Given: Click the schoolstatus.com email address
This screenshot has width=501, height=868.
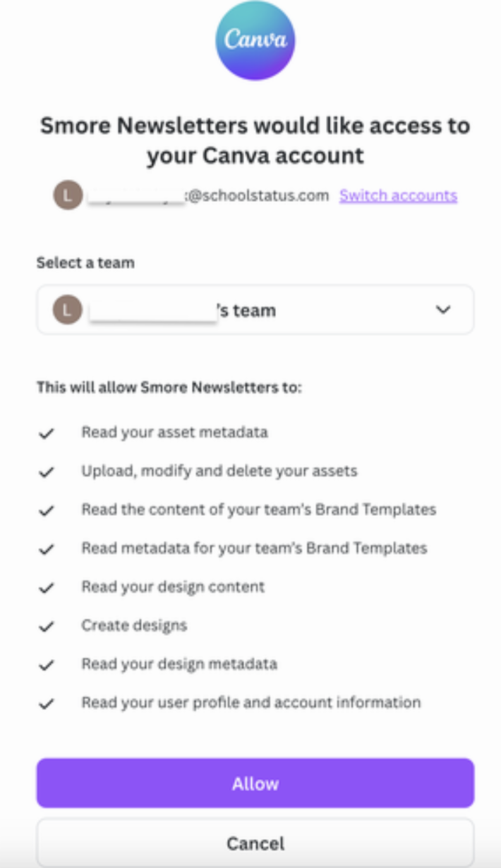Looking at the screenshot, I should tap(208, 195).
